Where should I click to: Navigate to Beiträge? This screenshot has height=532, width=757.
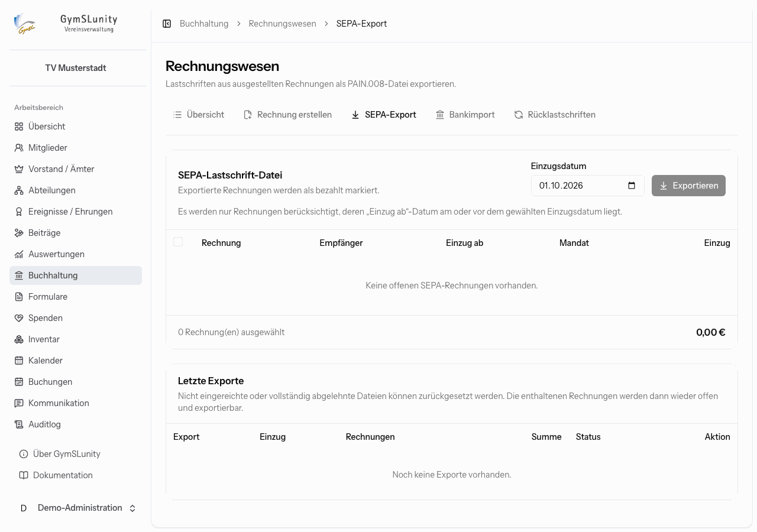[76, 233]
